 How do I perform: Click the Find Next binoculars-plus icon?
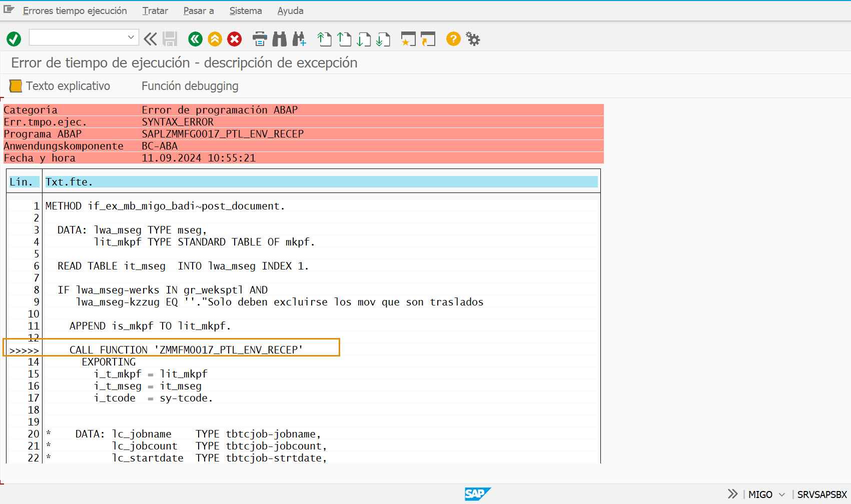click(299, 39)
